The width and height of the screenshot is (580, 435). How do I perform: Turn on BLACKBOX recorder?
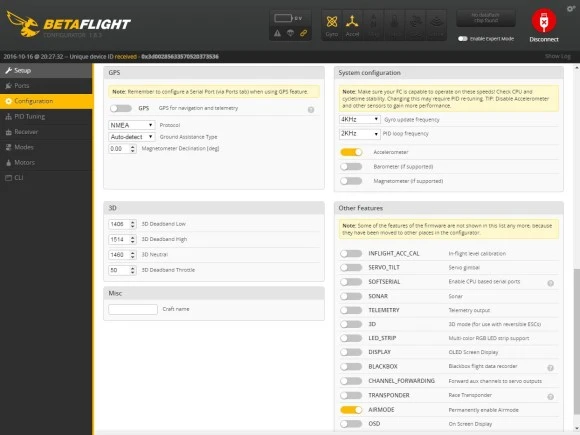351,367
